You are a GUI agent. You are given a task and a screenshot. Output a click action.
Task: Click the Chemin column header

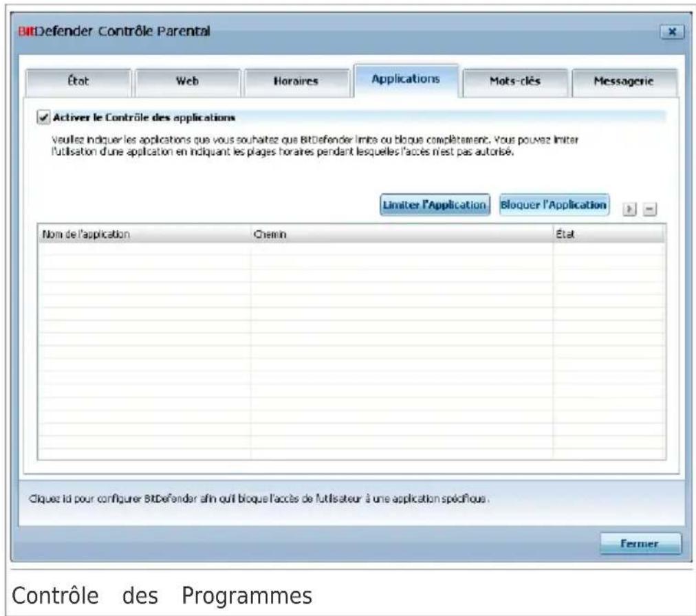402,234
